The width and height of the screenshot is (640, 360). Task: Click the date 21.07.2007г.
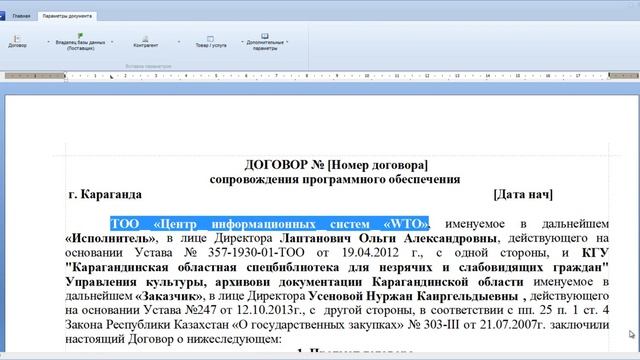point(513,325)
